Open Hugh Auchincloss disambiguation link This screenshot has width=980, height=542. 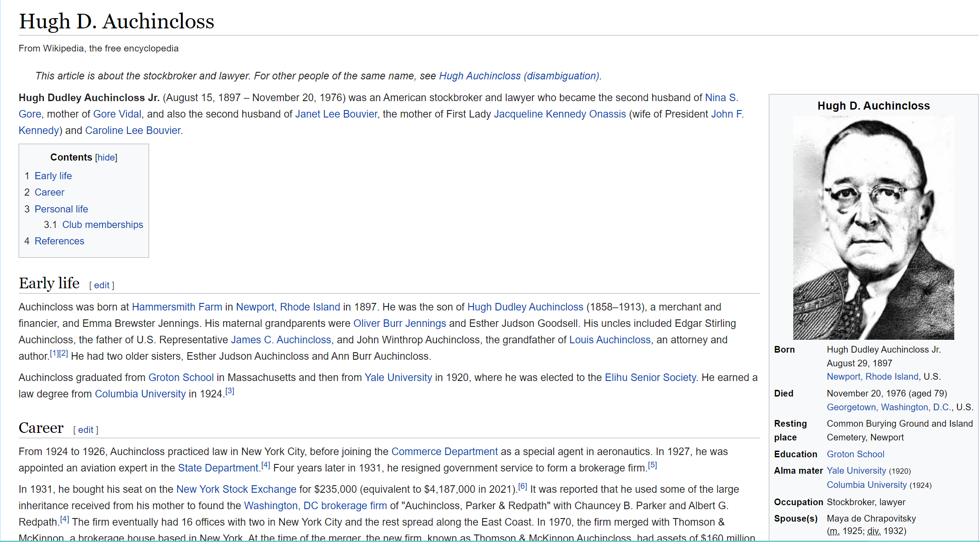[520, 76]
